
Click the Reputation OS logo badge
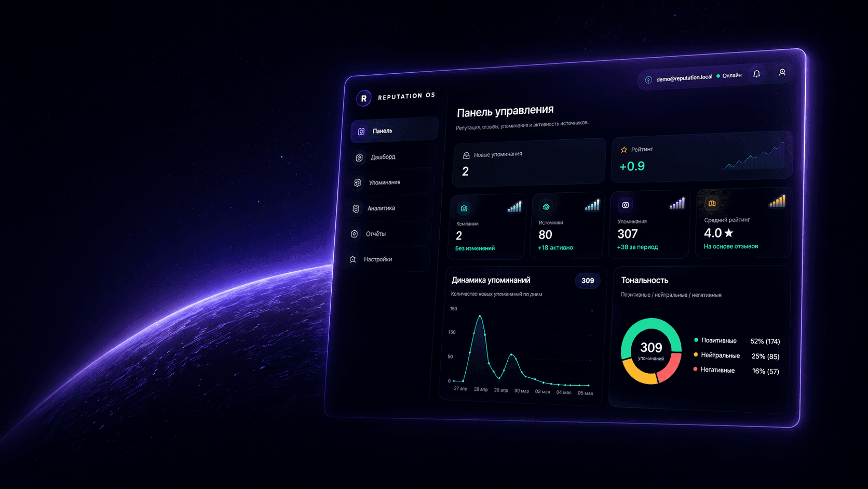[363, 98]
